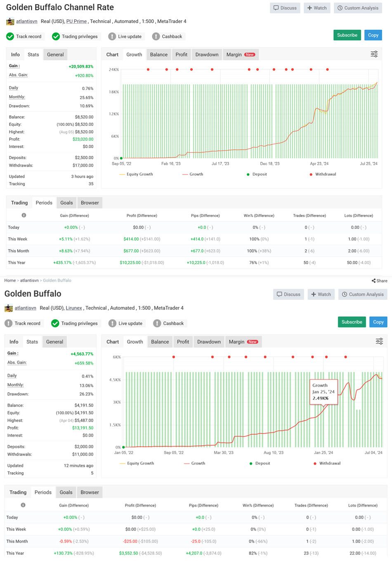Click green Track record checkmark icon
Viewport: 392px width, 563px height.
click(x=10, y=37)
